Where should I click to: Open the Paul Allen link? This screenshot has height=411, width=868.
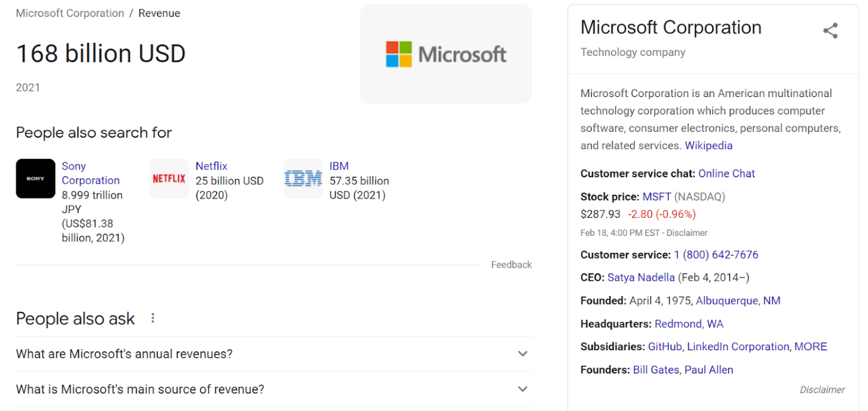tap(709, 370)
